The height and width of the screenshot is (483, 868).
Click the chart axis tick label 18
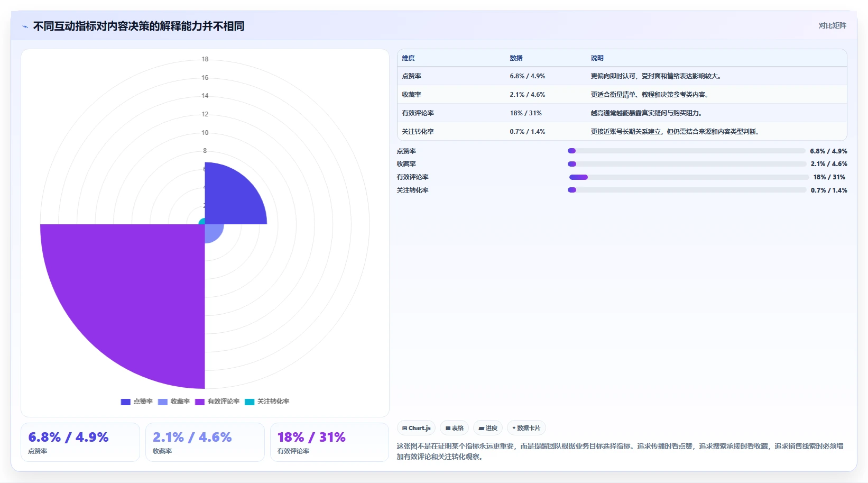(205, 59)
